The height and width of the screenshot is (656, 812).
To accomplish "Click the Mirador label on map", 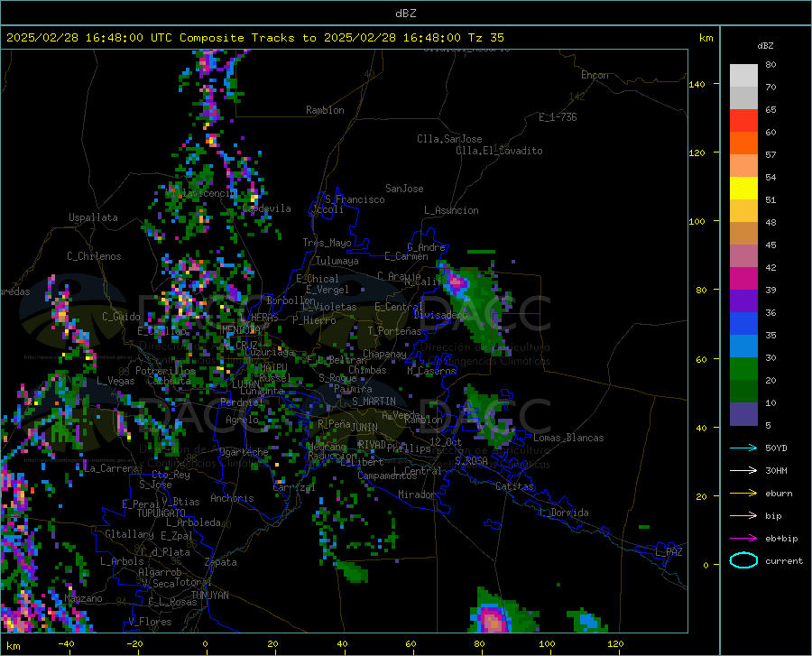I will [x=417, y=495].
